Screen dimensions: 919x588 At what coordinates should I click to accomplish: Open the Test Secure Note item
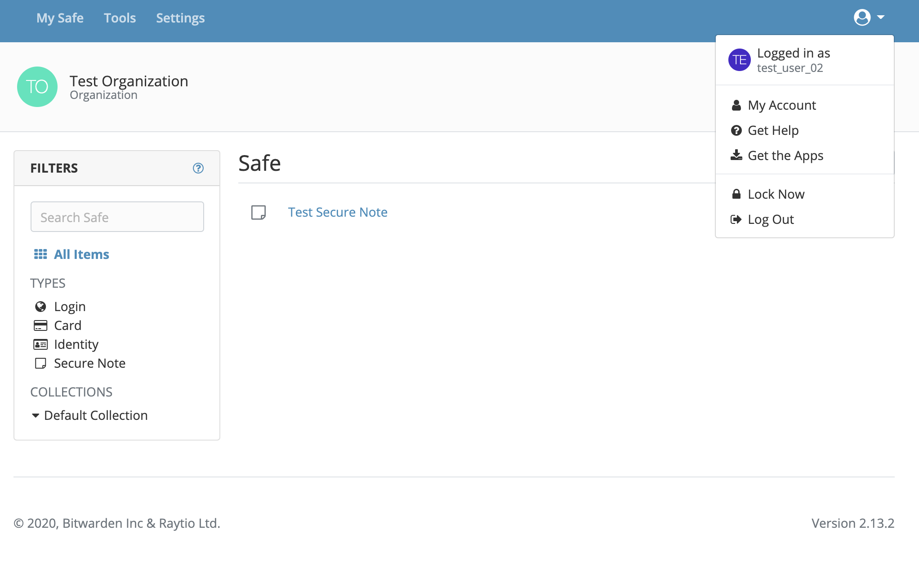coord(338,212)
